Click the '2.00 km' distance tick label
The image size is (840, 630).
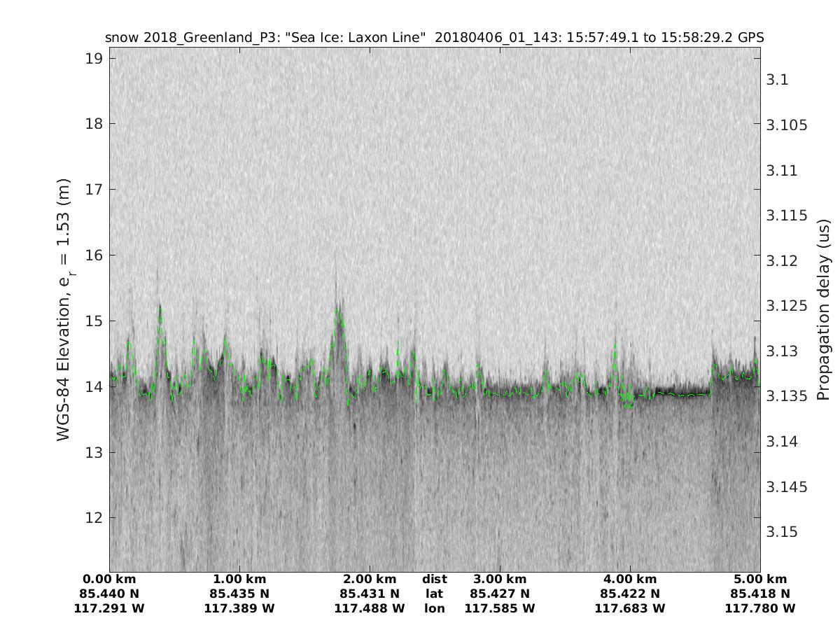coord(370,579)
